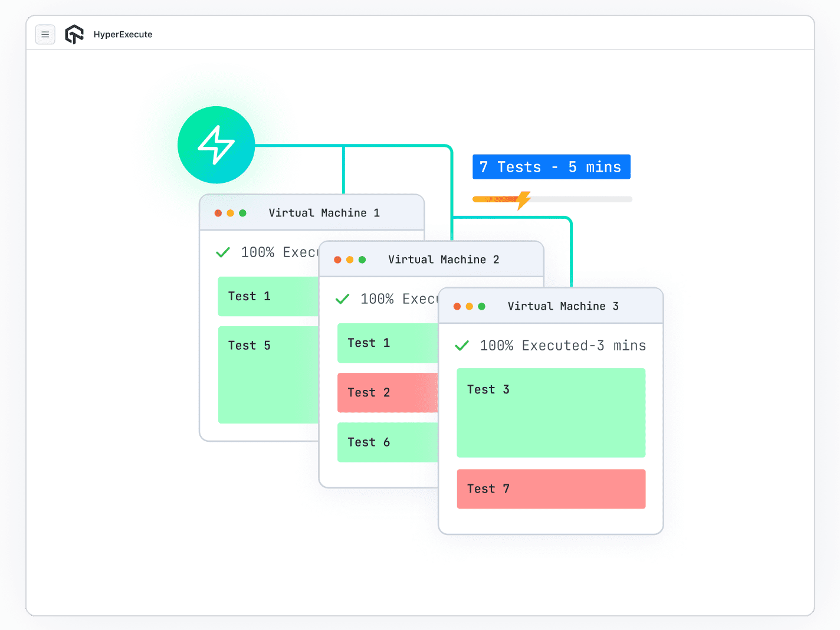Viewport: 840px width, 630px height.
Task: Click the green checkmark on Virtual Machine 1
Action: point(223,252)
